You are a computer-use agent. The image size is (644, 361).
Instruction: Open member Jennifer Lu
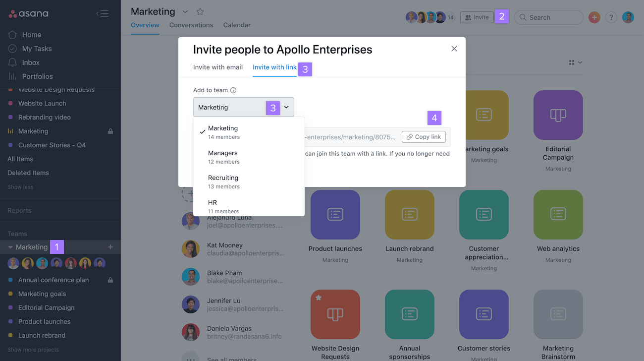233,304
